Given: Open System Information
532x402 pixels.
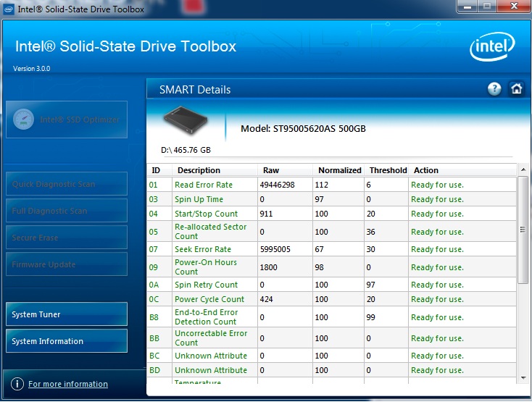Looking at the screenshot, I should [x=66, y=341].
